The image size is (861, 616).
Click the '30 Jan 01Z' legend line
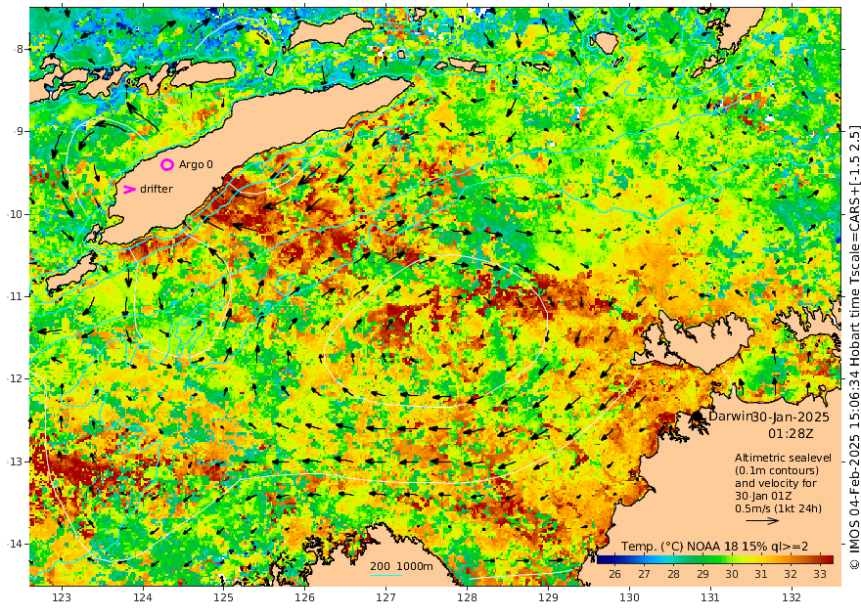tap(763, 497)
